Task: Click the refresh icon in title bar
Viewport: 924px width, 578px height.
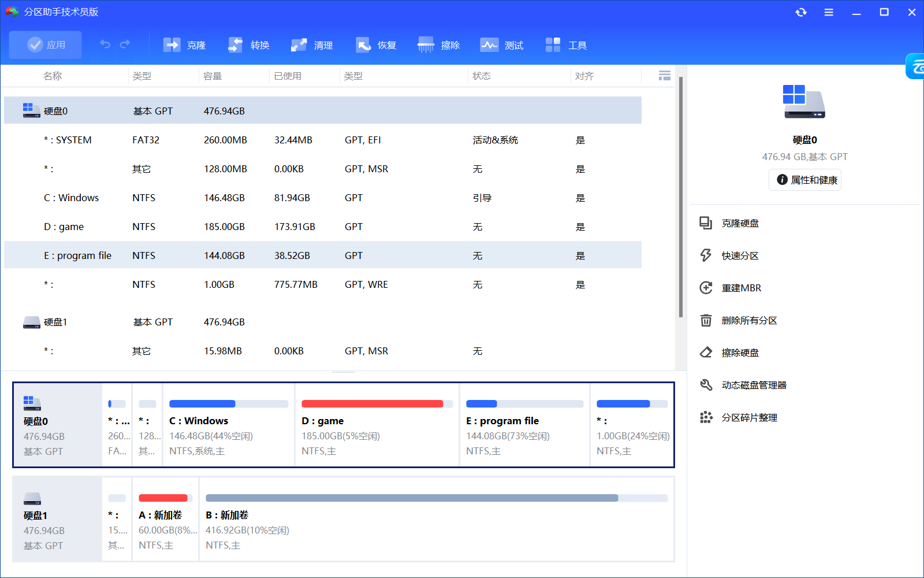Action: tap(801, 12)
